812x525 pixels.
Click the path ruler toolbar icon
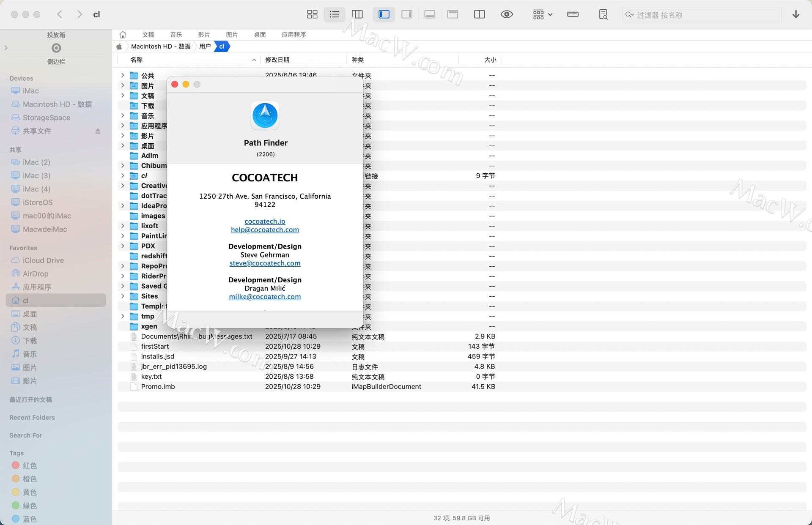573,14
